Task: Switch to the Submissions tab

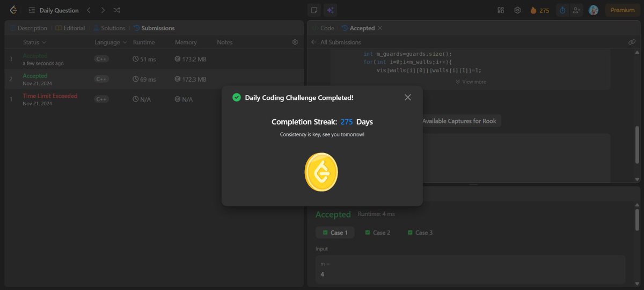Action: coord(154,28)
